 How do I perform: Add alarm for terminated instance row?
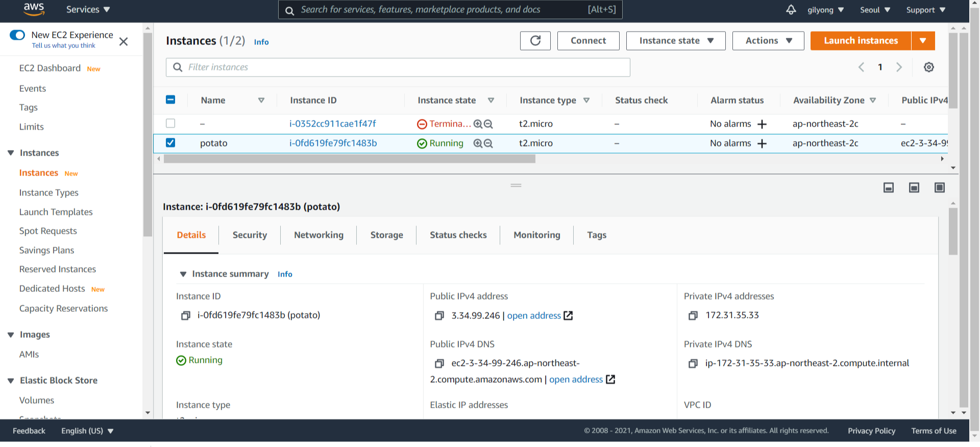click(762, 124)
